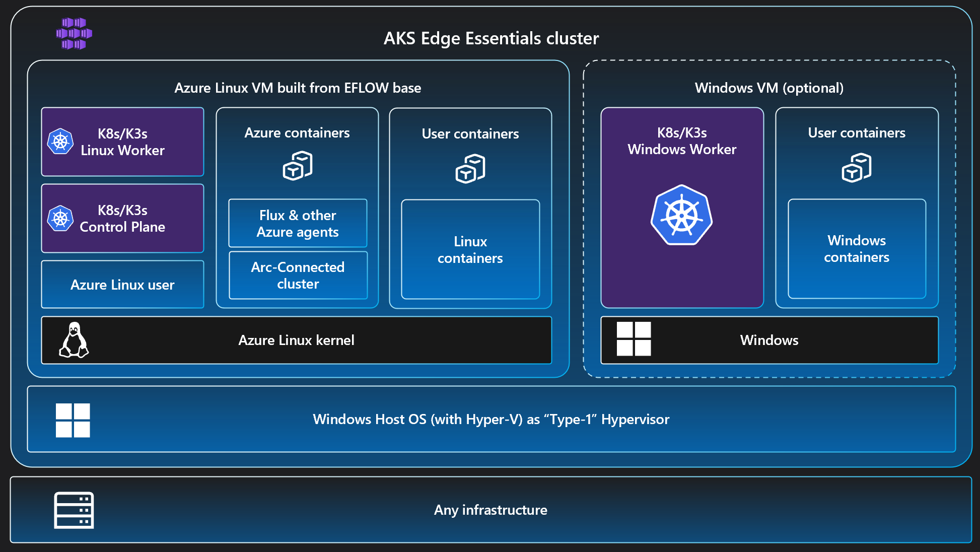Click the Linux containers box

[x=470, y=249]
